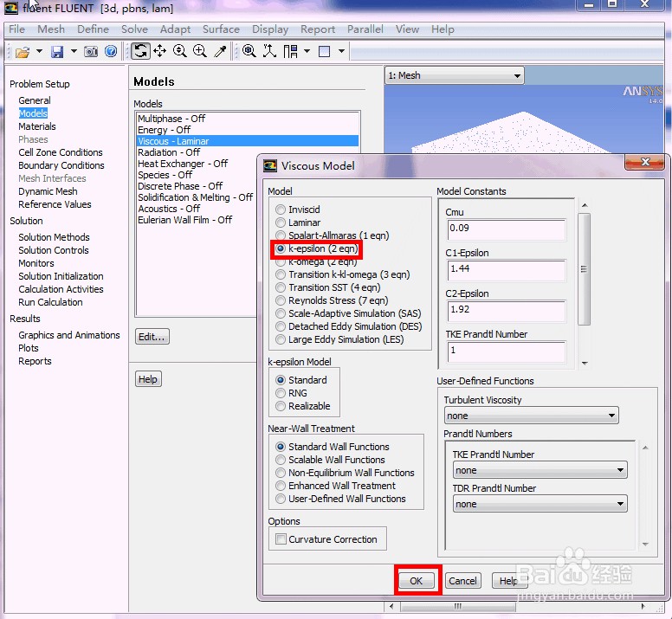Select the Inviscid model radio button
The height and width of the screenshot is (619, 672).
[281, 210]
